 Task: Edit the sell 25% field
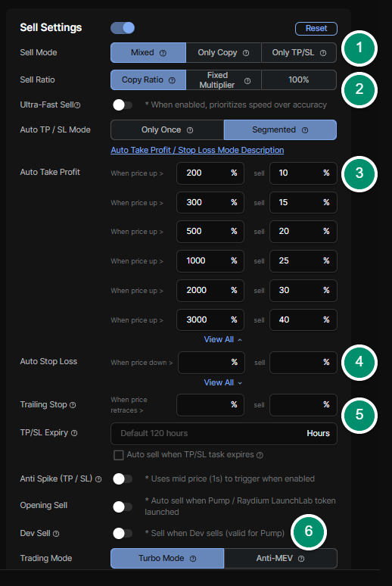point(303,261)
